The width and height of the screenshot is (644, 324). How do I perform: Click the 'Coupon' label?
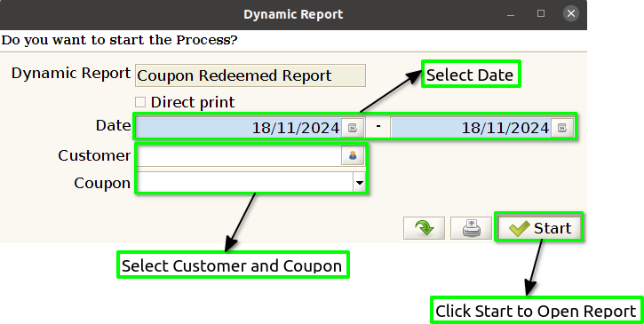click(102, 183)
